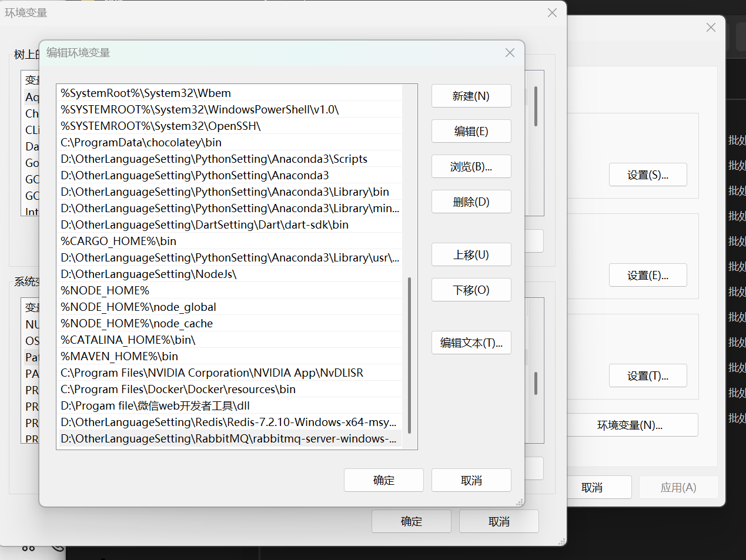Move entry down with 下移(O)

click(471, 290)
